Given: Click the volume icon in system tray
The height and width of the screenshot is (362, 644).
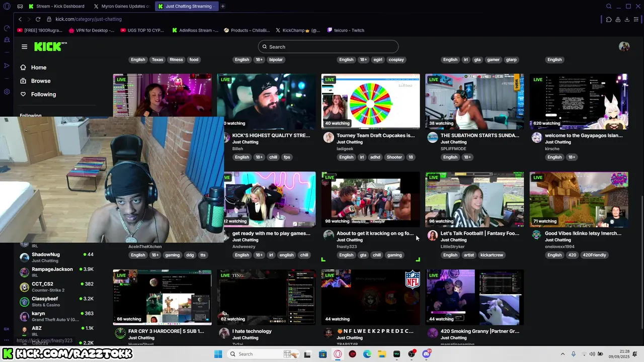Looking at the screenshot, I should pyautogui.click(x=592, y=354).
